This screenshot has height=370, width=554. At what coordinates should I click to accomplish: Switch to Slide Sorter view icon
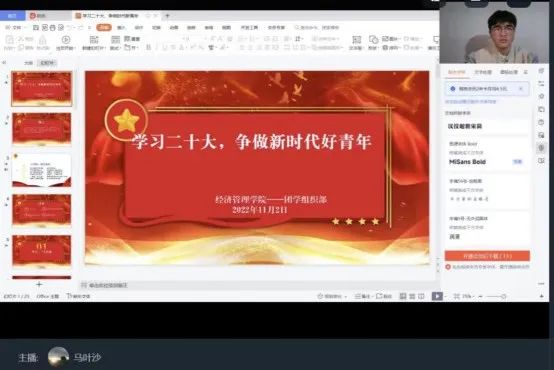coord(412,296)
